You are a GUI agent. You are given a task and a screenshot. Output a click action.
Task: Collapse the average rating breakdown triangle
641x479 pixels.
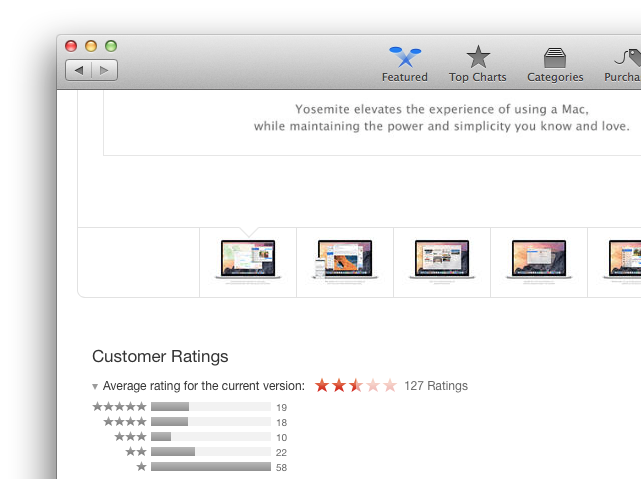(95, 386)
